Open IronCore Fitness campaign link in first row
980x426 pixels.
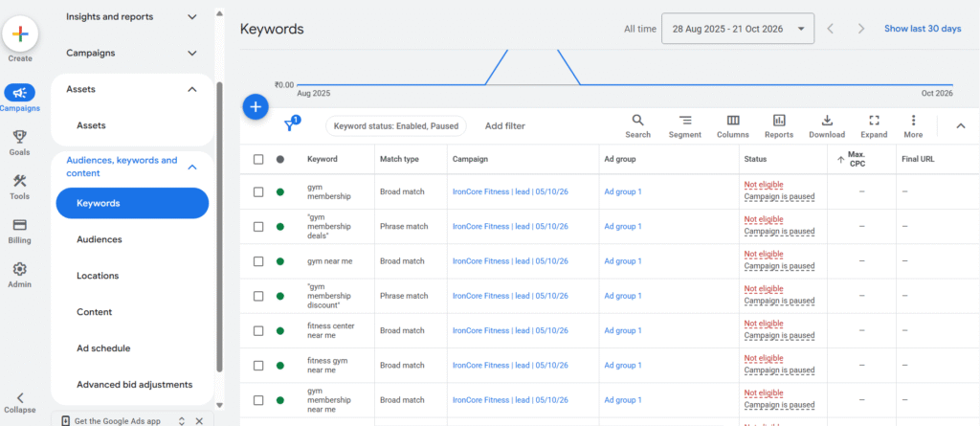pyautogui.click(x=510, y=192)
